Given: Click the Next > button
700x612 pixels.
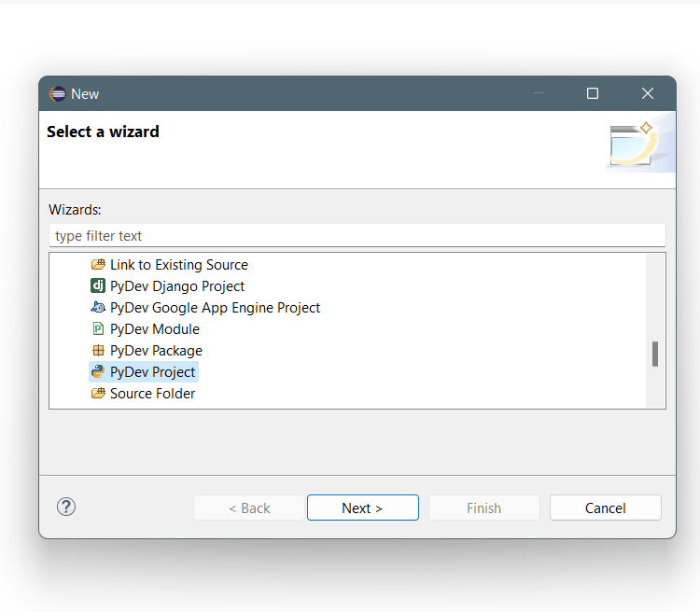Looking at the screenshot, I should 363,508.
